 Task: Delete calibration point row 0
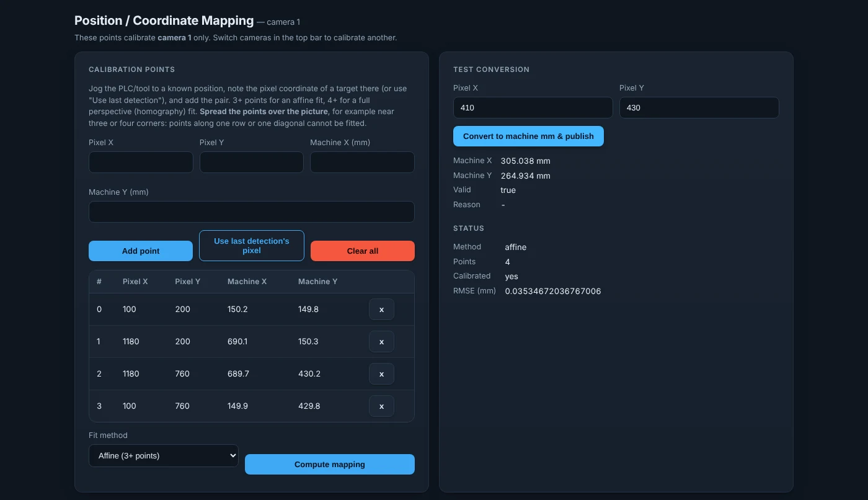pos(381,309)
